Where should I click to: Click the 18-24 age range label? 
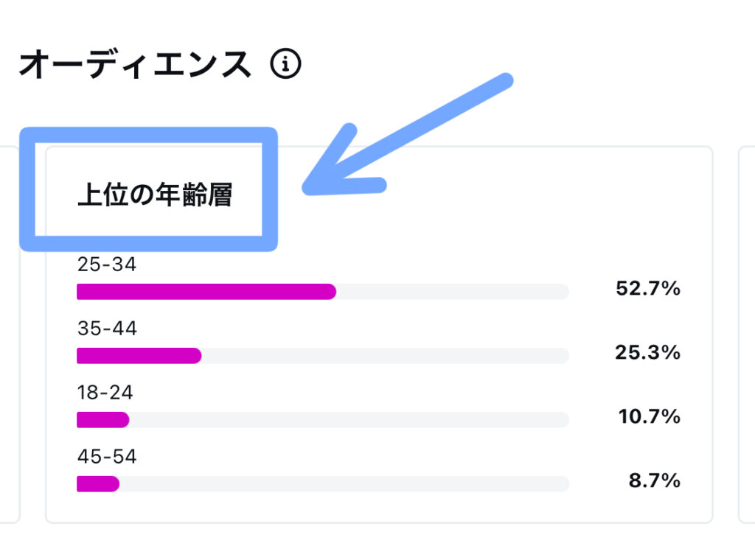coord(105,392)
